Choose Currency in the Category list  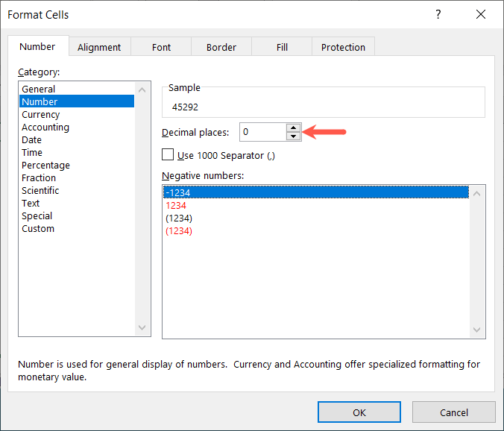[x=41, y=115]
